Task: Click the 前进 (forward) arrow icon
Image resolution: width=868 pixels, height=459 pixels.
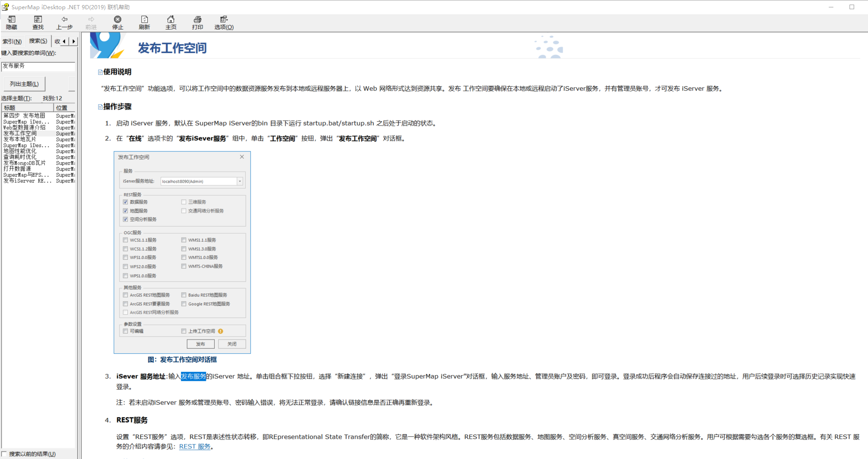Action: pyautogui.click(x=91, y=19)
